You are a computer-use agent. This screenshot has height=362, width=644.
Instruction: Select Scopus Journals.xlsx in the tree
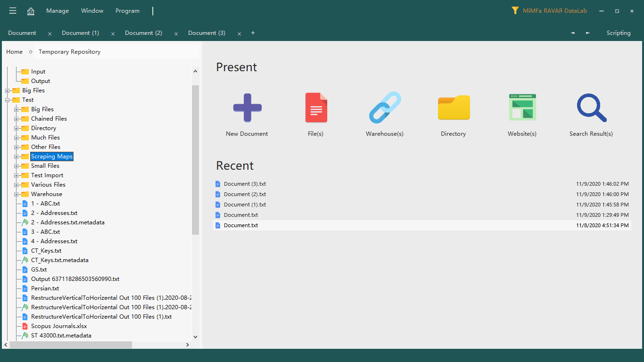pyautogui.click(x=58, y=326)
